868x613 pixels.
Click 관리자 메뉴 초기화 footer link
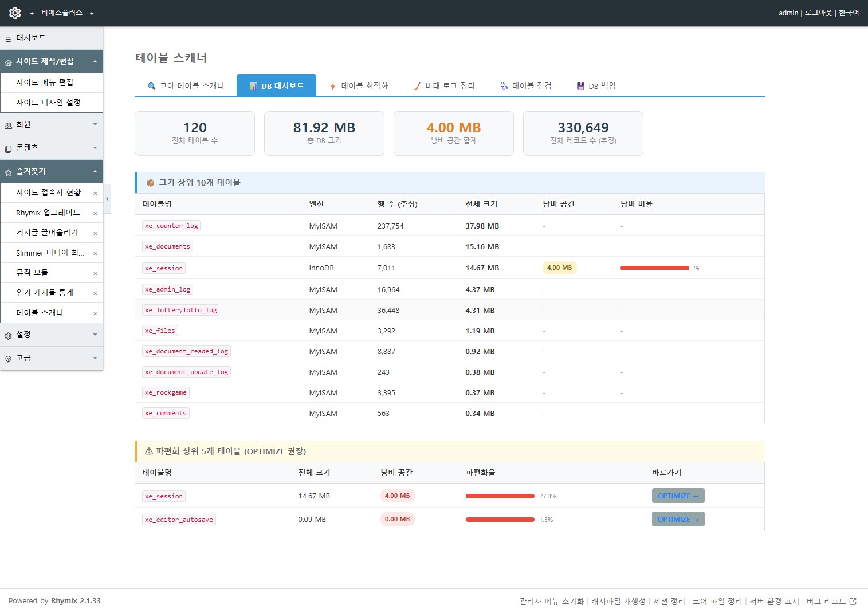551,601
